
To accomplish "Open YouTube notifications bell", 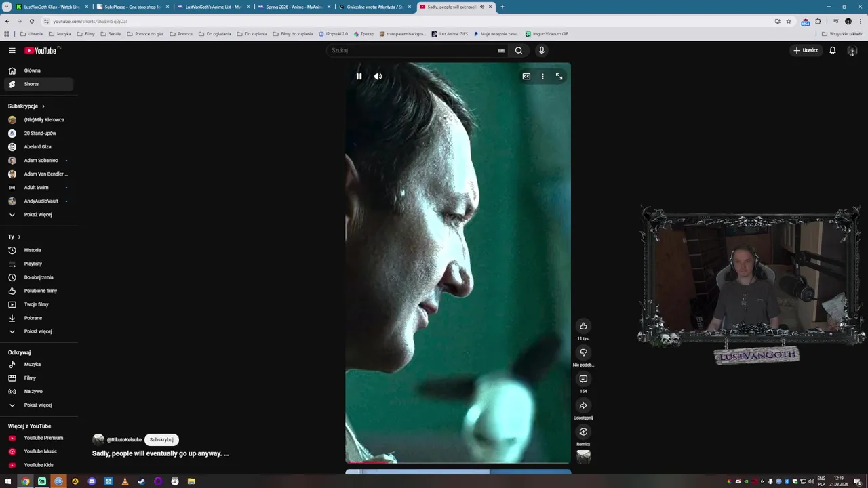I will (833, 50).
